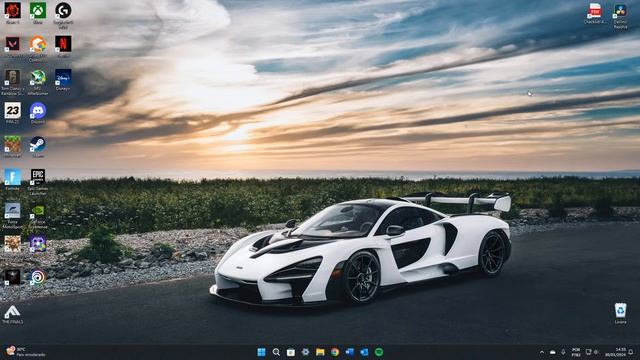Open the Recycle Bin (Lixeira)
The image size is (640, 360).
pyautogui.click(x=620, y=313)
